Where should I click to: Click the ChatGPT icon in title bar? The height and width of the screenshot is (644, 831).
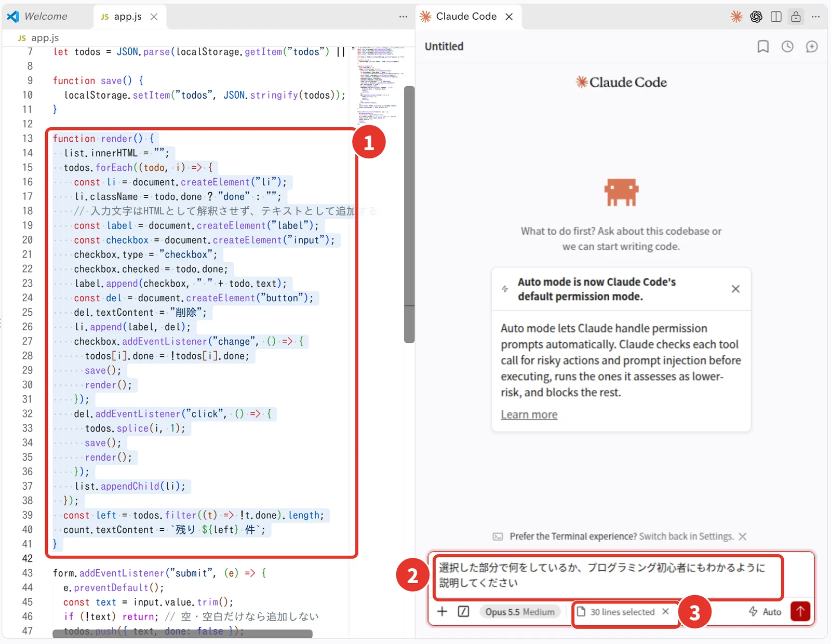[756, 17]
